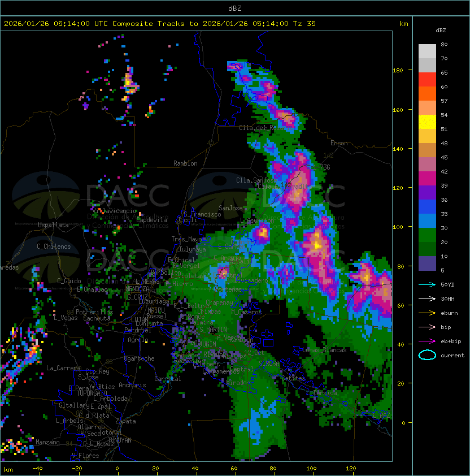Click the 'dBZ' title at top

pos(235,8)
